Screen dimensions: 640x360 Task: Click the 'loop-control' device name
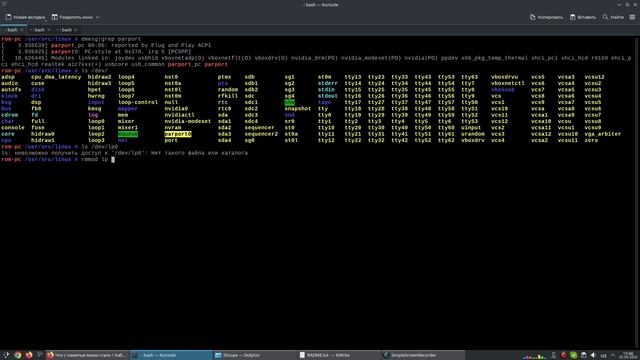(x=138, y=102)
